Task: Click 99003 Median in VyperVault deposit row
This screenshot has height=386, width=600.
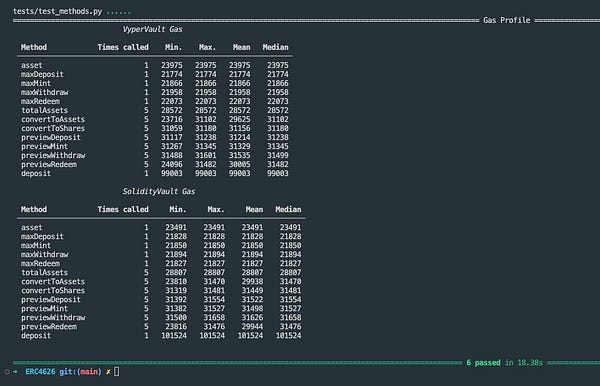Action: click(278, 173)
